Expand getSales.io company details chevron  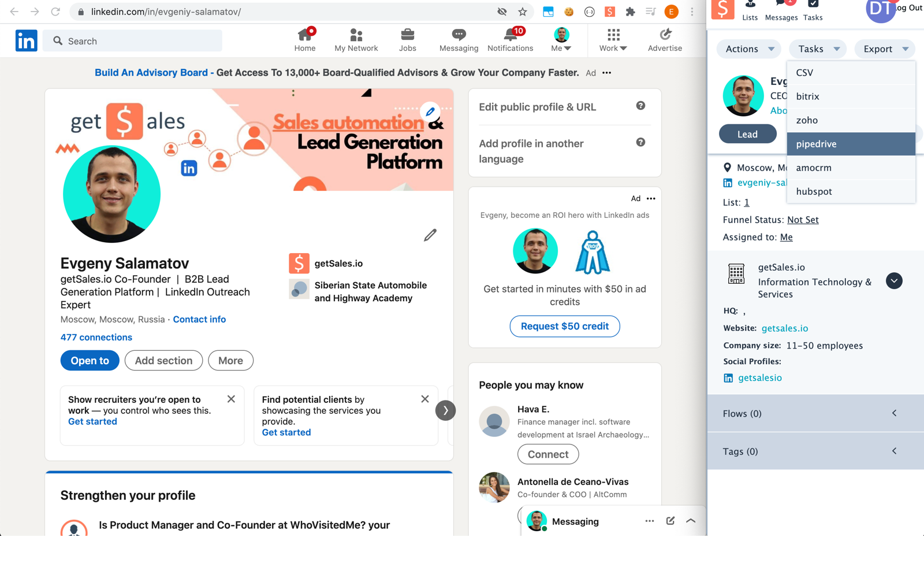click(894, 281)
